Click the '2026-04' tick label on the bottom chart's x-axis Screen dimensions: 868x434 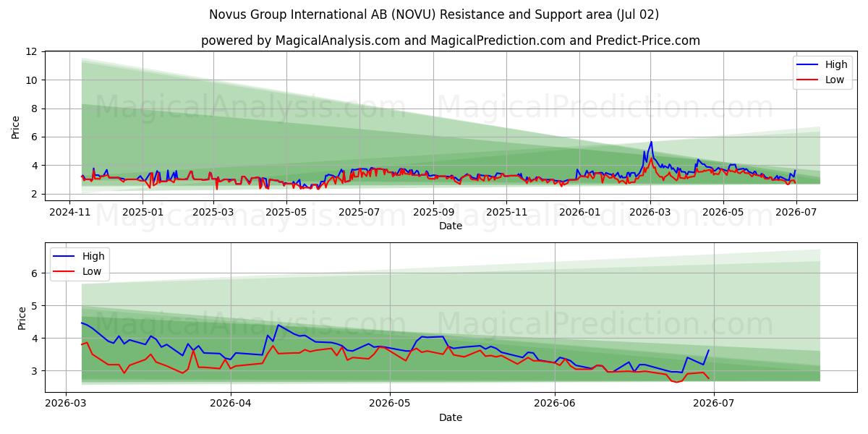(x=230, y=403)
